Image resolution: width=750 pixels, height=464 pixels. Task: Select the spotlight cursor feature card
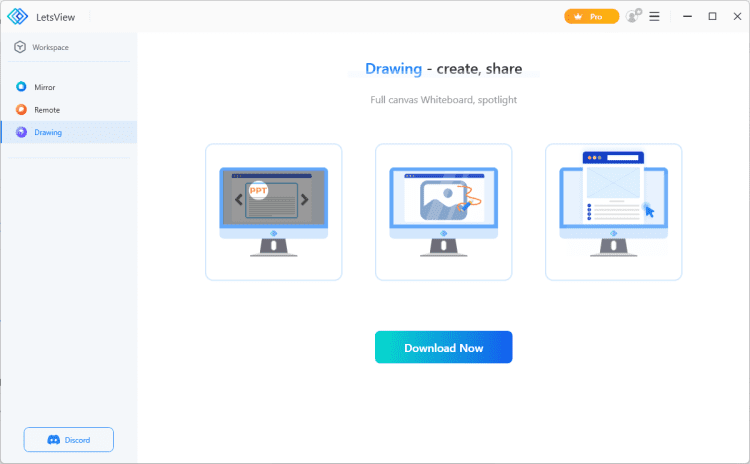[613, 212]
